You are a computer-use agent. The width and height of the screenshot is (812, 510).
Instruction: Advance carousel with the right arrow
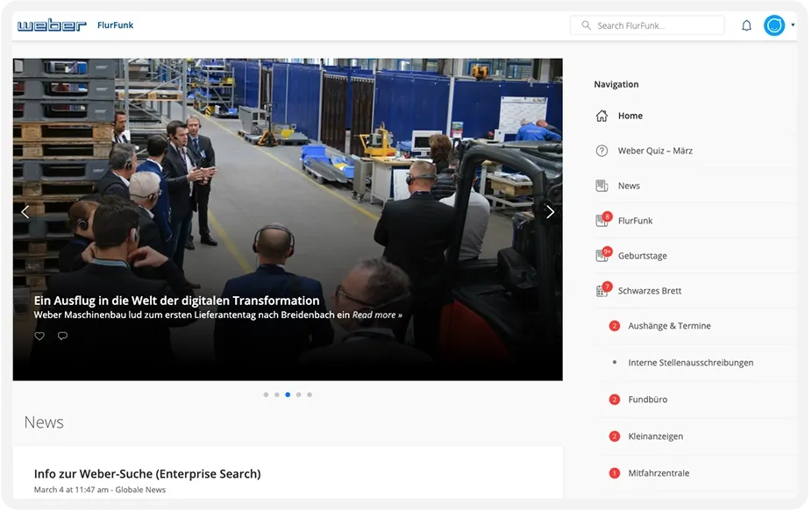tap(550, 211)
